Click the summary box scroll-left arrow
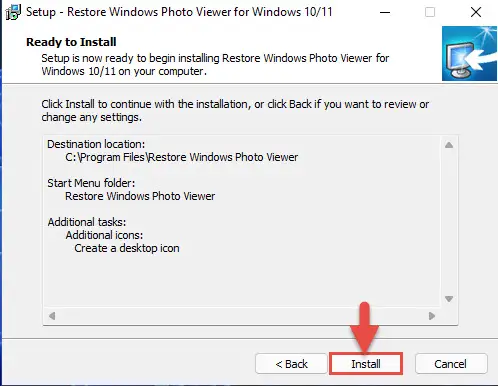Image resolution: width=498 pixels, height=386 pixels. point(52,316)
